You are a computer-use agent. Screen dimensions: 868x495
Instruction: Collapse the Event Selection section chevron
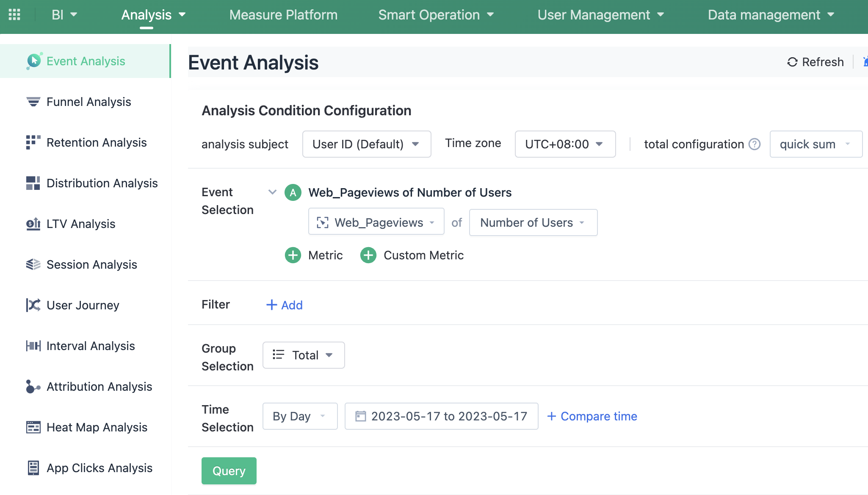coord(272,192)
